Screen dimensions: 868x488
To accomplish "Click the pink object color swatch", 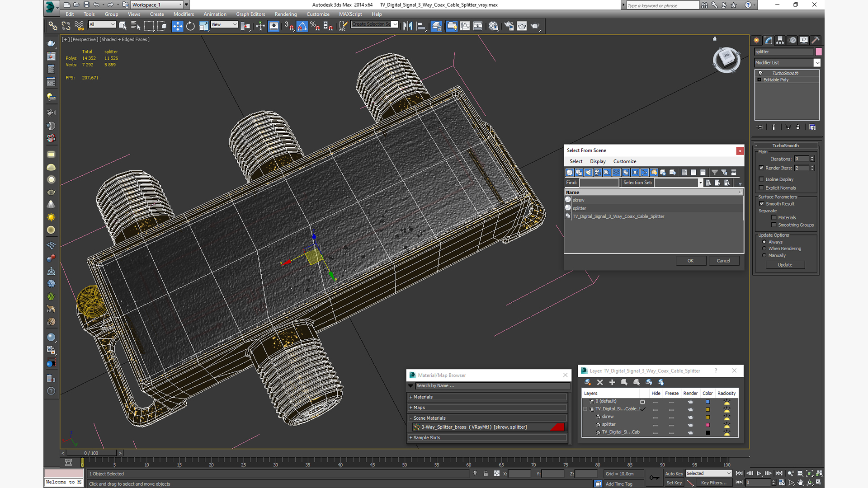I will [x=818, y=52].
